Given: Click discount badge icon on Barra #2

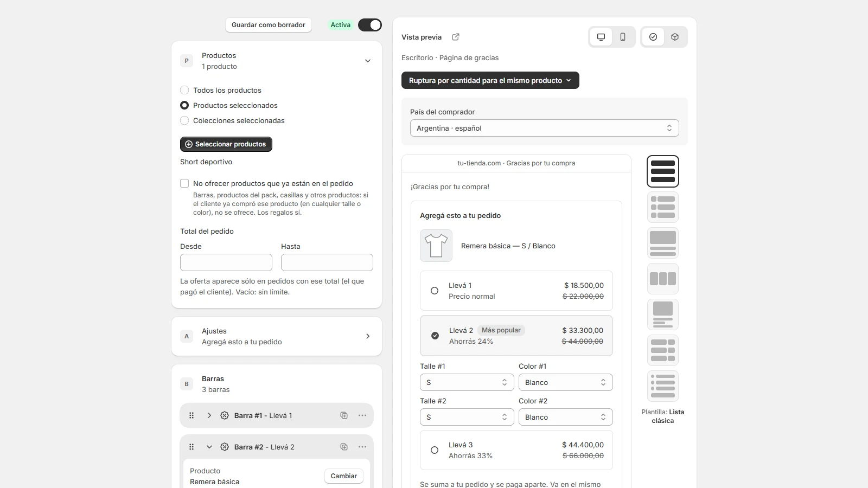Looking at the screenshot, I should 225,447.
